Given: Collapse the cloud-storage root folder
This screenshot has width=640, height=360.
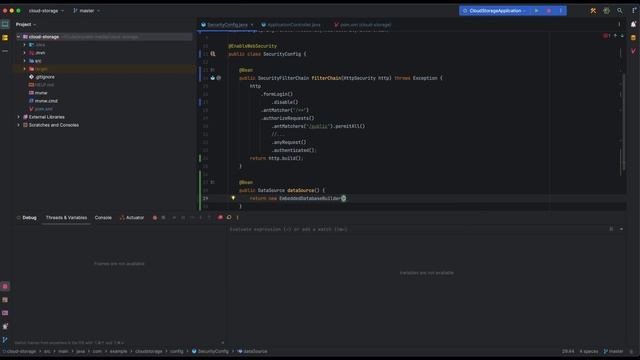Looking at the screenshot, I should (x=18, y=37).
